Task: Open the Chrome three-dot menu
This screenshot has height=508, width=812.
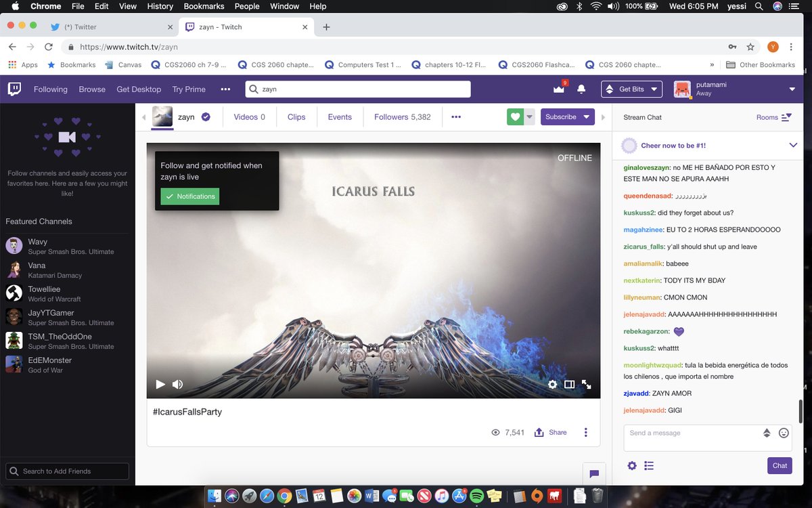Action: tap(790, 47)
